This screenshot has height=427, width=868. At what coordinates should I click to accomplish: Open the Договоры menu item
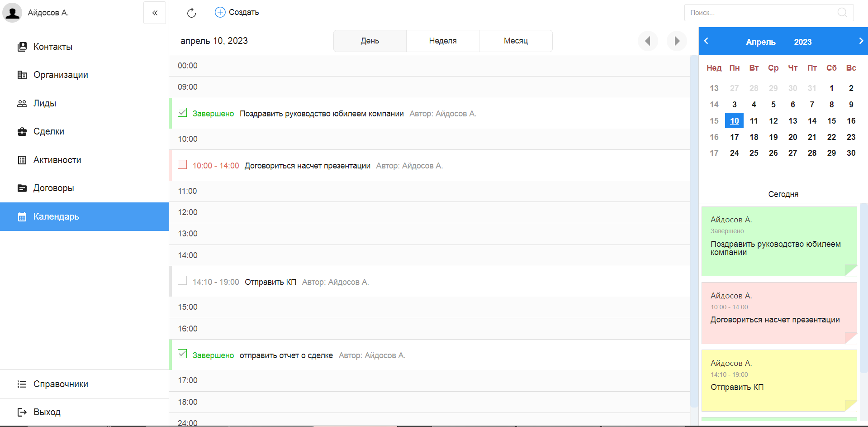[84, 188]
